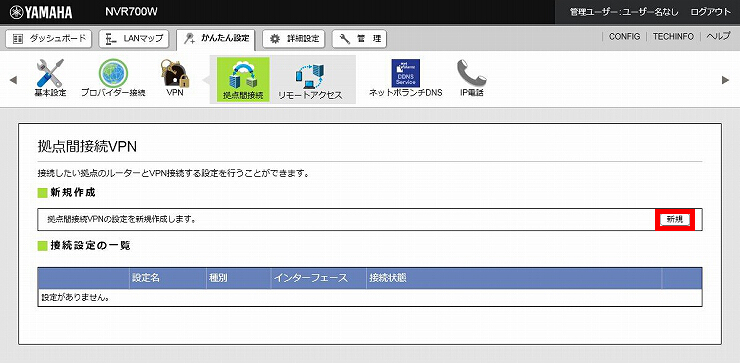
Task: Open the 管理 tab
Action: pyautogui.click(x=359, y=39)
